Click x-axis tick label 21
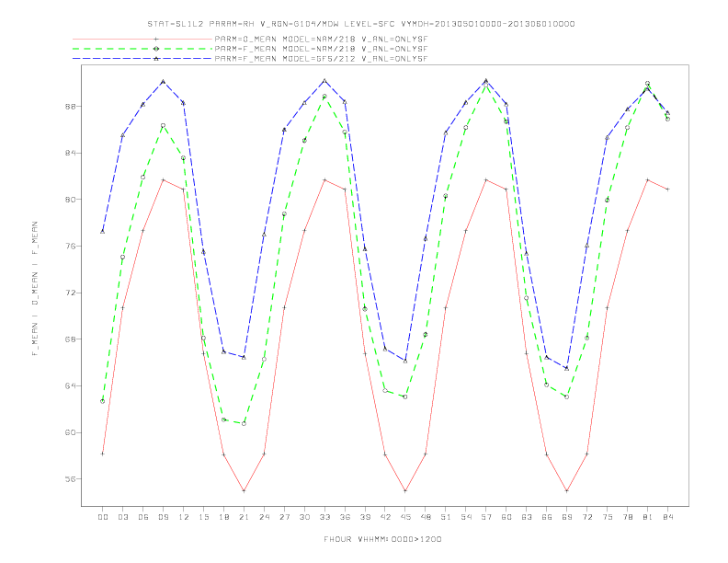This screenshot has width=728, height=563. 244,517
